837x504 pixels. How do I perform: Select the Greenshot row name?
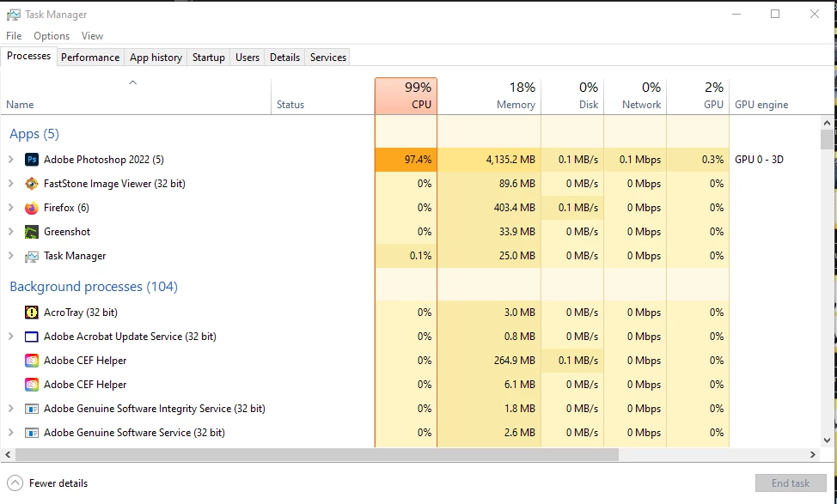(x=67, y=232)
